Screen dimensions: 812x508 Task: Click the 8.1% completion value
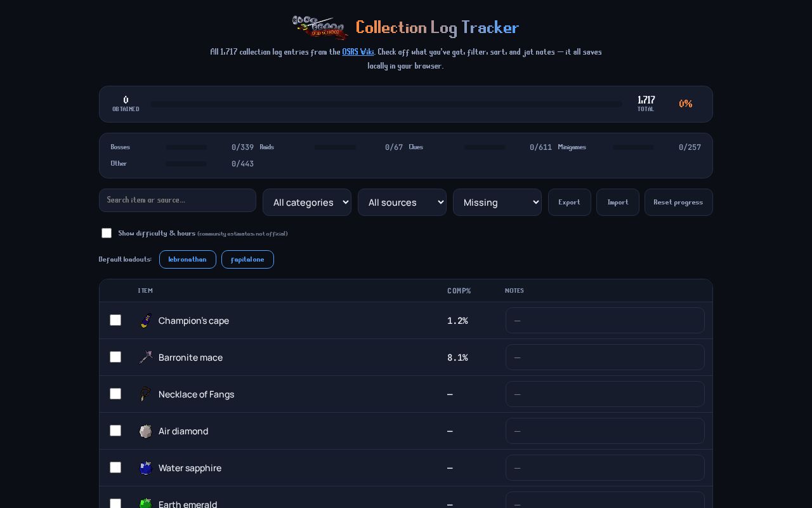(457, 358)
